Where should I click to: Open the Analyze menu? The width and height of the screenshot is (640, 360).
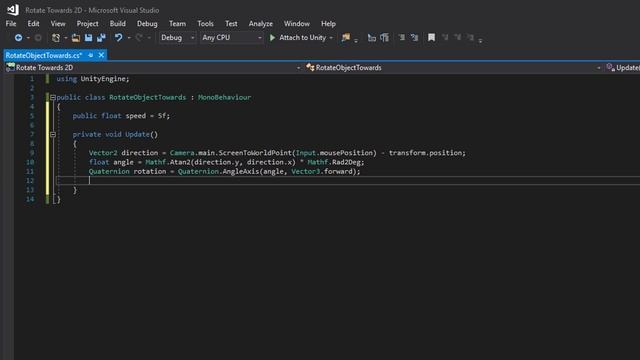260,24
